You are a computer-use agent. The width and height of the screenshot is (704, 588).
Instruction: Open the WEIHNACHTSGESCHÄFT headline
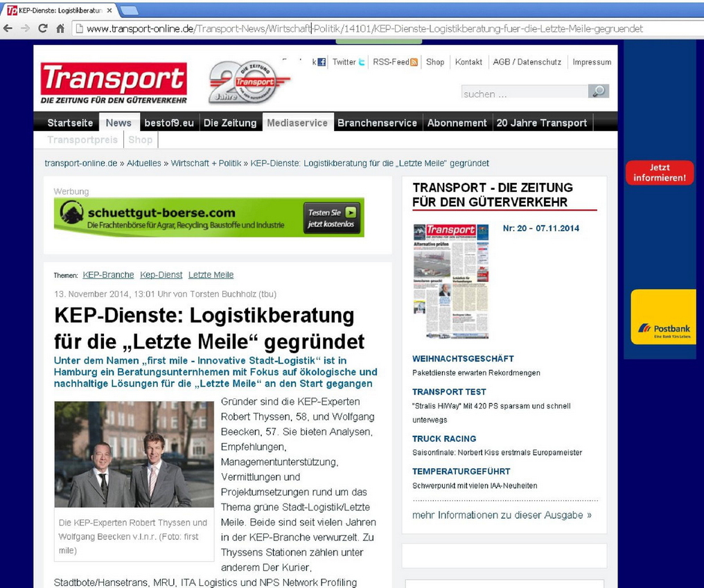[463, 359]
